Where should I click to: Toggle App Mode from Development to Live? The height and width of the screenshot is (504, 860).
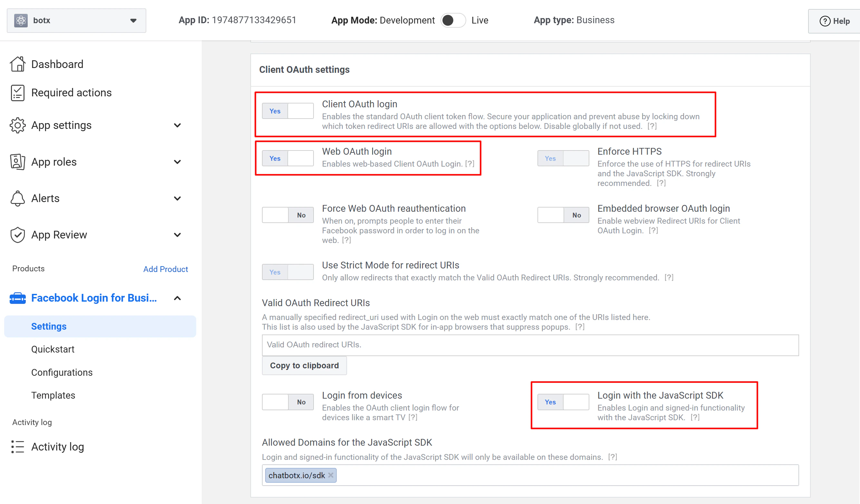click(453, 20)
